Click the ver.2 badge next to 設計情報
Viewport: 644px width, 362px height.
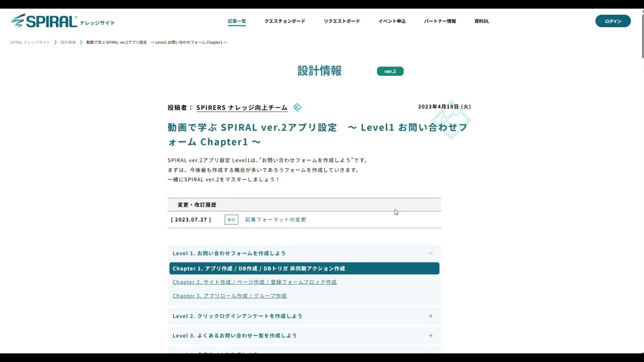[390, 71]
